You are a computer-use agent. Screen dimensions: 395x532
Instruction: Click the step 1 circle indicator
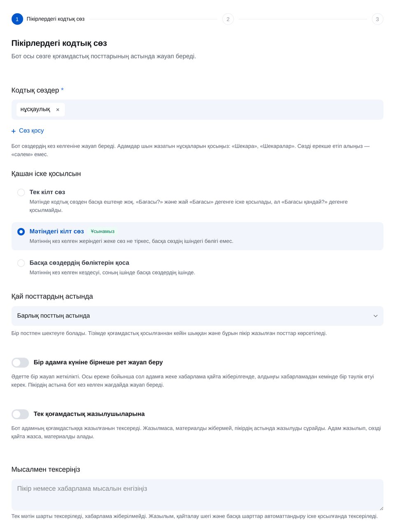coord(17,19)
